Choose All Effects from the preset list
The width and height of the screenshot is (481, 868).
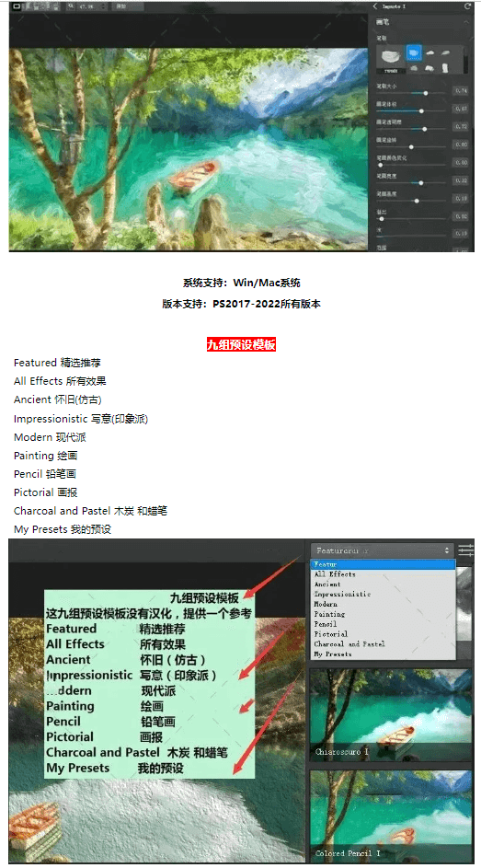click(x=335, y=574)
